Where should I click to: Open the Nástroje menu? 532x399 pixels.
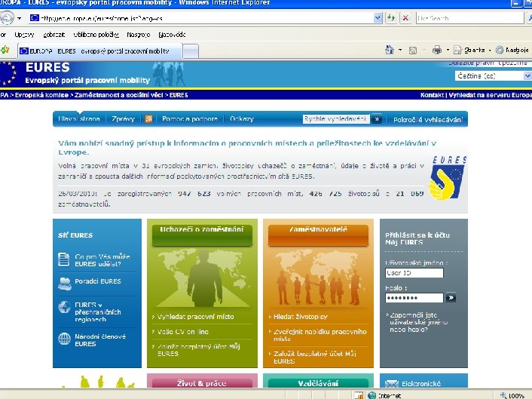(x=139, y=35)
